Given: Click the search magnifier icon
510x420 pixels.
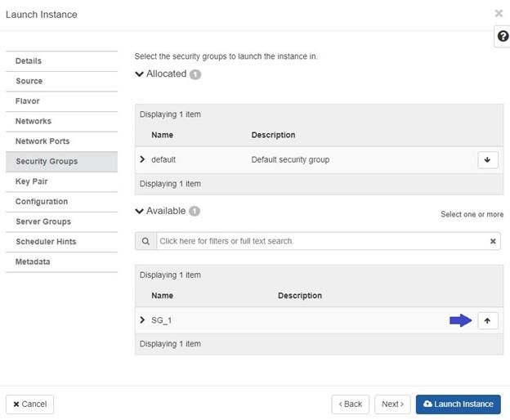Looking at the screenshot, I should 145,241.
